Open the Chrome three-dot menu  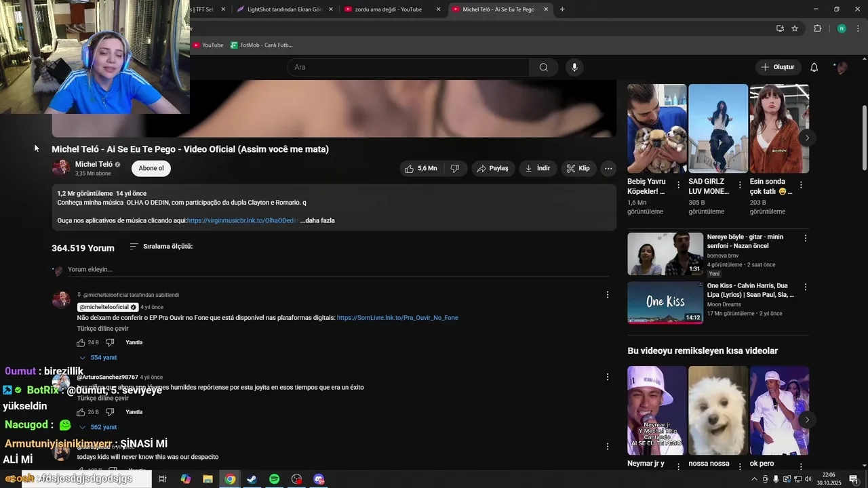click(858, 28)
